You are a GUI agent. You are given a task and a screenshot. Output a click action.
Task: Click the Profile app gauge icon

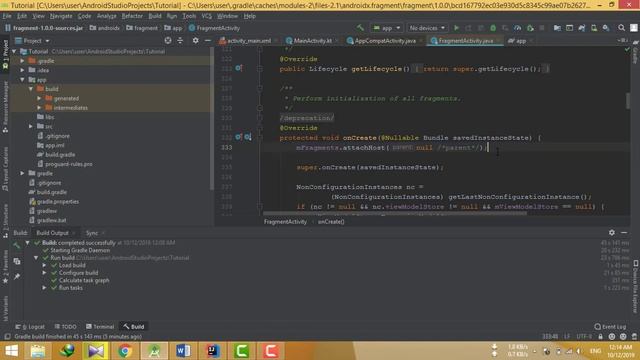pyautogui.click(x=518, y=28)
